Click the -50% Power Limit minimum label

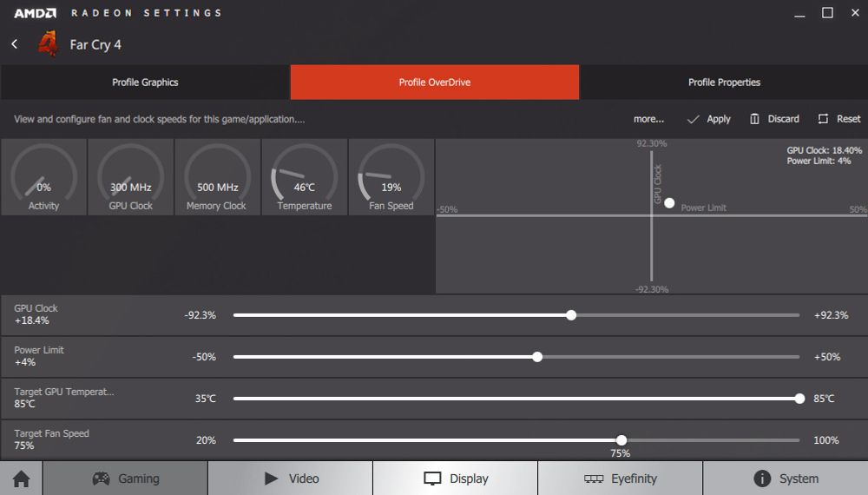pyautogui.click(x=204, y=357)
